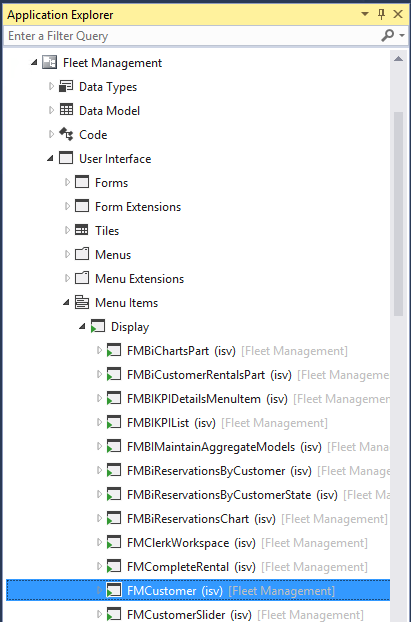This screenshot has height=622, width=411.
Task: Collapse the Display node
Action: 82,327
